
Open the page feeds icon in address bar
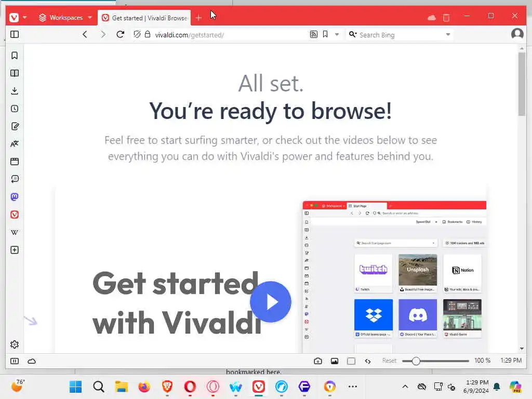(313, 34)
